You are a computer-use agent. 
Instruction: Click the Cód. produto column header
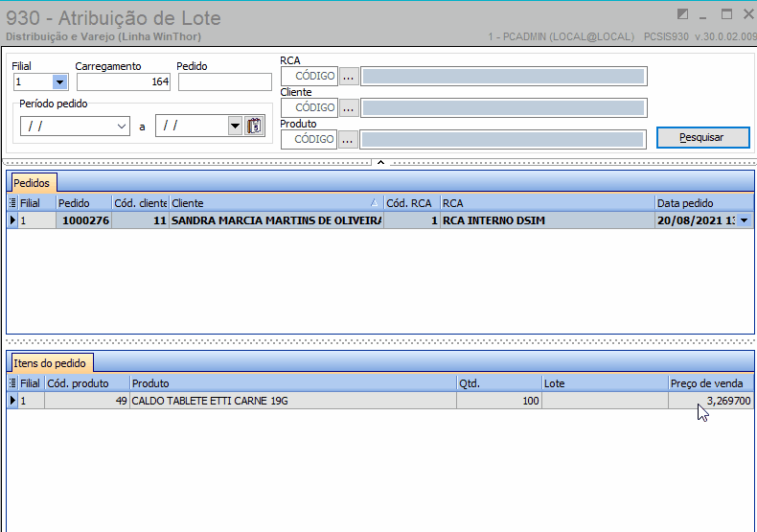pyautogui.click(x=87, y=383)
